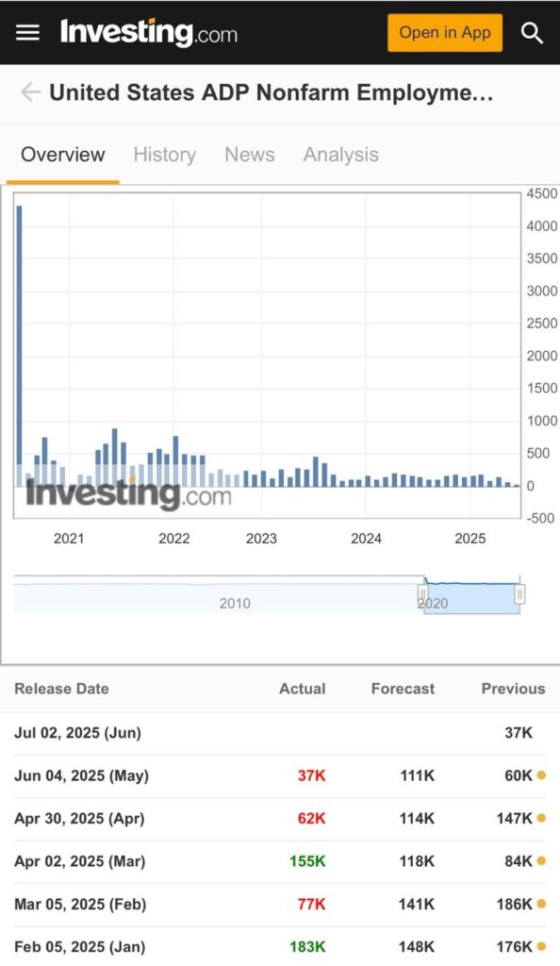Click the 148K forecast value
Screen dimensions: 560x966
(x=418, y=947)
